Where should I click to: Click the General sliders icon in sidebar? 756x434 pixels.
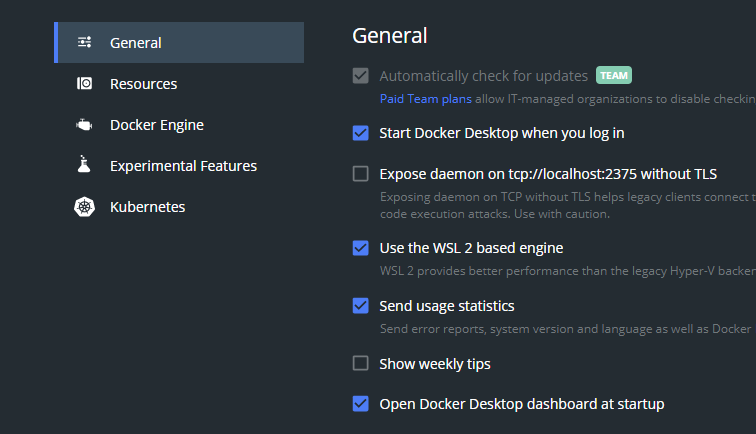pos(84,42)
